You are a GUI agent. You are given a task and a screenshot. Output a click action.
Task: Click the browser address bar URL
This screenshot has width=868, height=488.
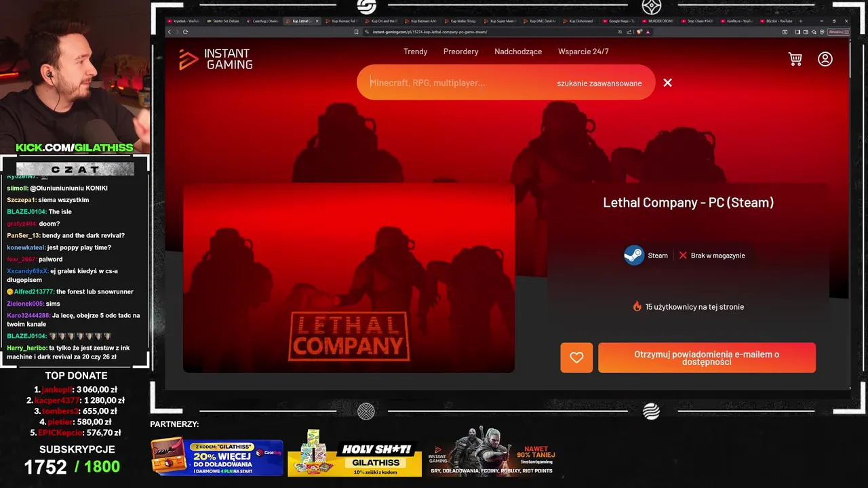click(x=429, y=32)
